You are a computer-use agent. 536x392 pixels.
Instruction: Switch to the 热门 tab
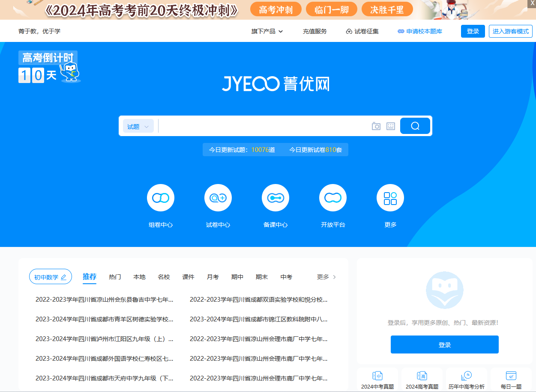pos(115,277)
